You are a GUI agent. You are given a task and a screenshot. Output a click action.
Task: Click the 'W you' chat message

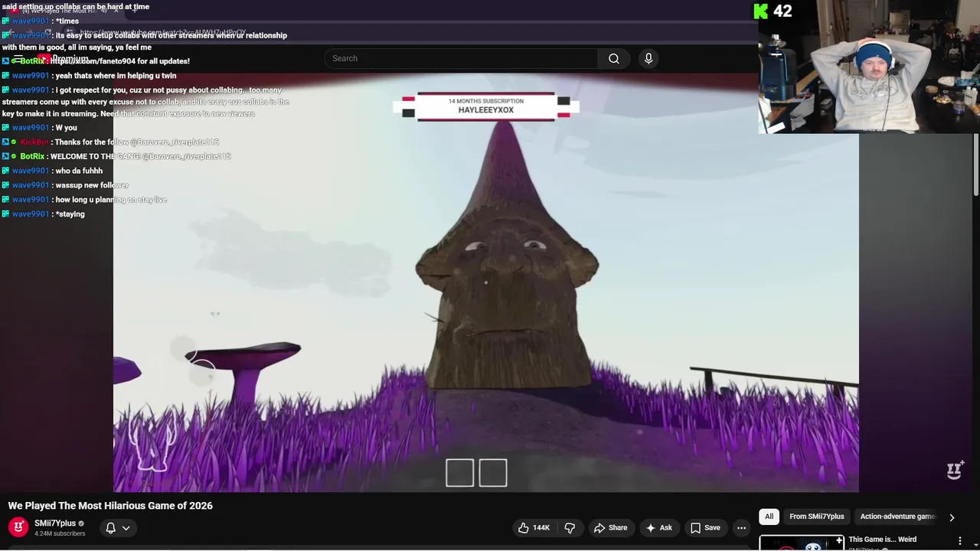pos(66,128)
